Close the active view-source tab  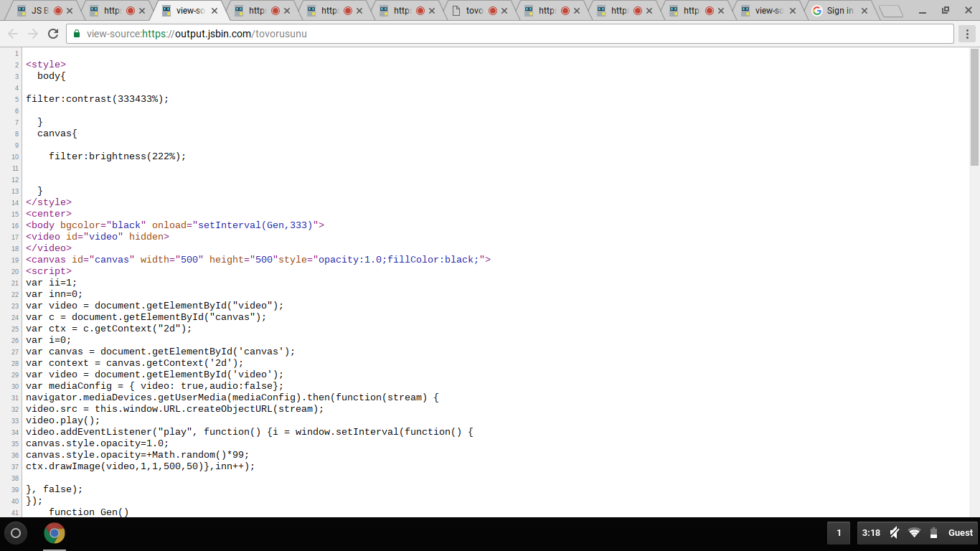point(215,11)
